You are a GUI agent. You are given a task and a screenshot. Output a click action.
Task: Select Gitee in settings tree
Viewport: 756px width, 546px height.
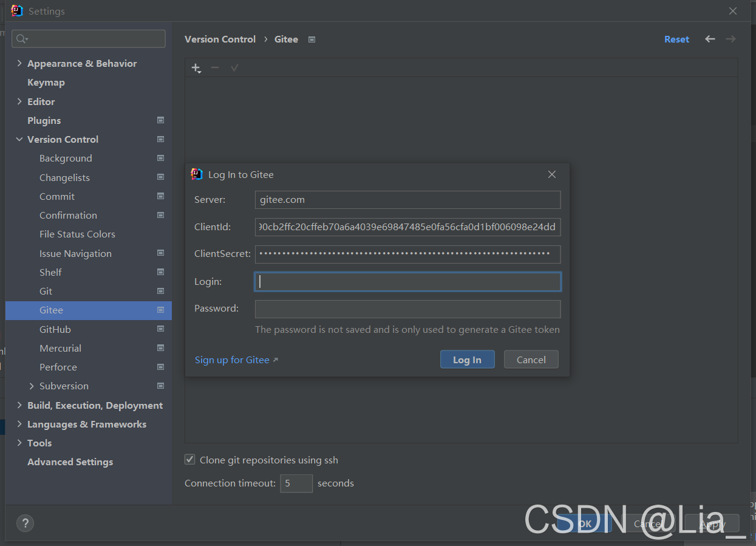coord(89,310)
